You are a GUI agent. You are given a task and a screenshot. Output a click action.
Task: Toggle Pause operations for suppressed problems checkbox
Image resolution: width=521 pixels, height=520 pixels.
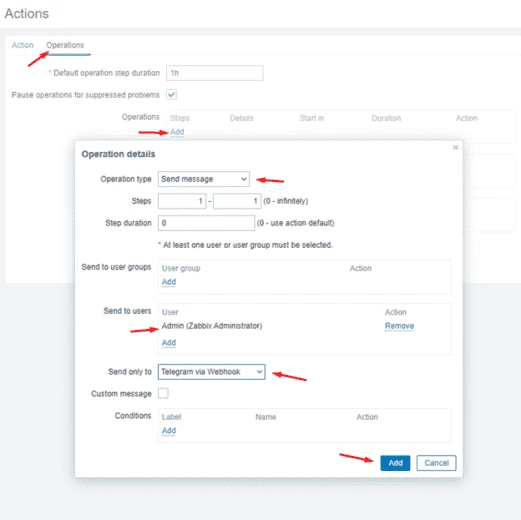tap(172, 95)
